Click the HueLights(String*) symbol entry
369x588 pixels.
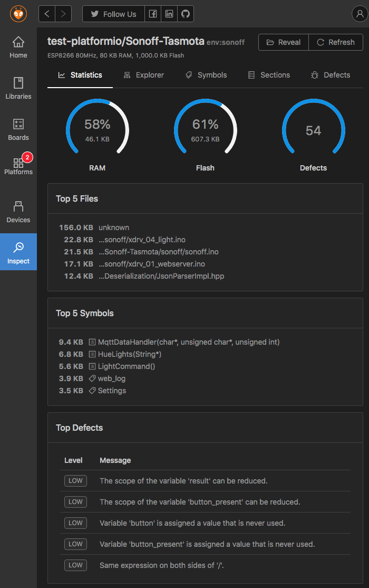coord(130,354)
